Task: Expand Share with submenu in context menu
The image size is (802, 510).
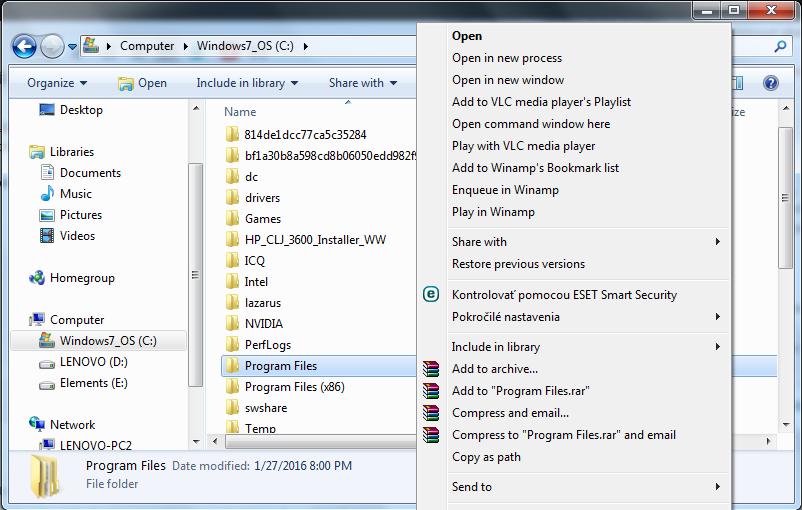Action: 718,241
